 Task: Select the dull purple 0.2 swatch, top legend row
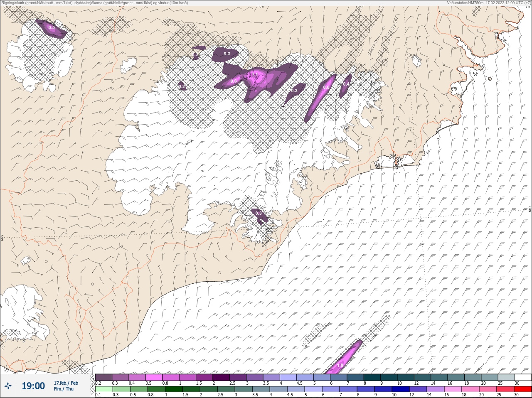click(104, 377)
